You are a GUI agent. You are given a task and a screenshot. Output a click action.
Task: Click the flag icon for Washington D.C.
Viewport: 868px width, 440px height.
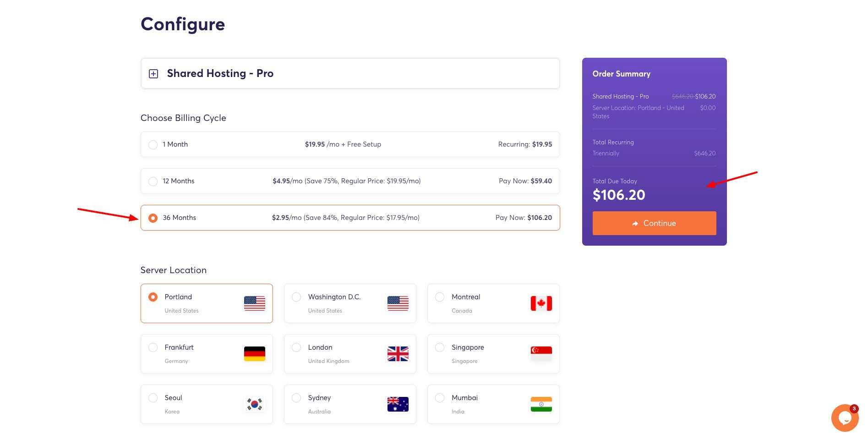(x=398, y=303)
